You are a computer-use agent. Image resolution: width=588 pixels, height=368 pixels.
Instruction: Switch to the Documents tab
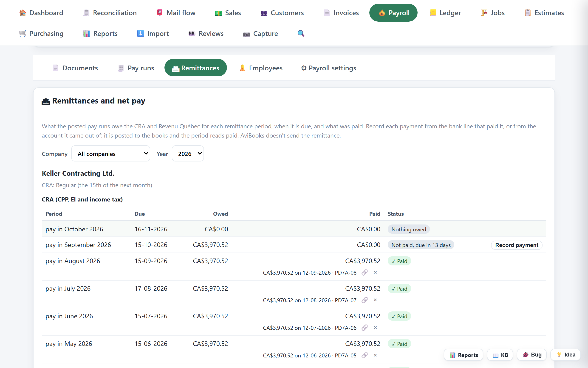click(75, 68)
